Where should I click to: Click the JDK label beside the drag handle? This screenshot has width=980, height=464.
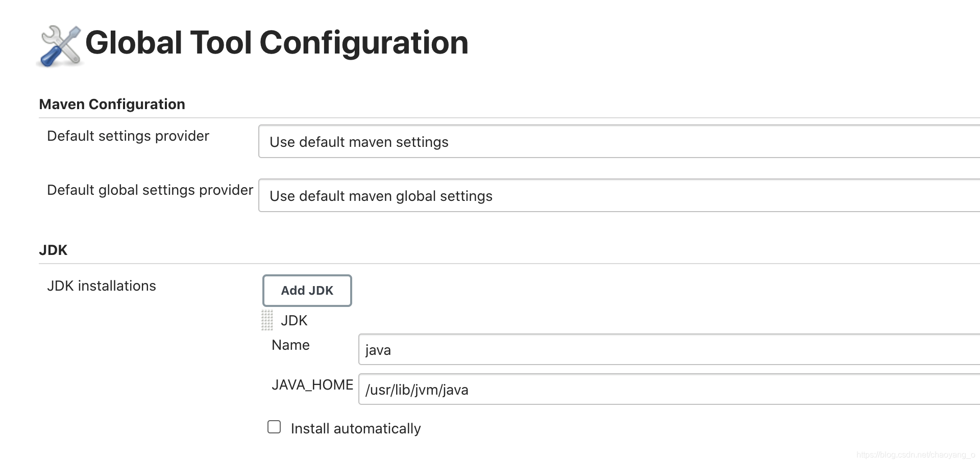coord(294,321)
